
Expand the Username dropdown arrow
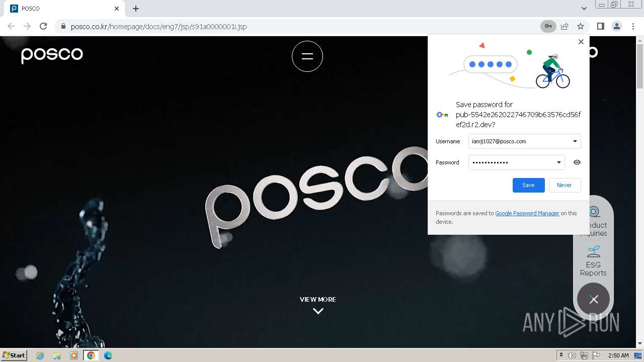575,141
